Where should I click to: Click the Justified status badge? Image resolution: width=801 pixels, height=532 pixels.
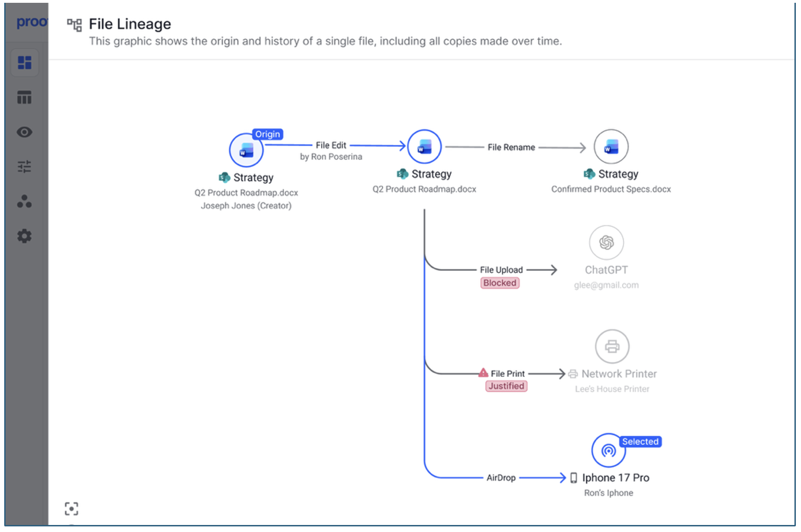[506, 386]
